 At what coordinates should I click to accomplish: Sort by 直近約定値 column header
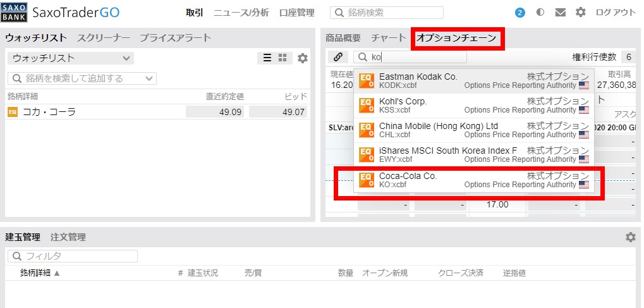pos(225,97)
